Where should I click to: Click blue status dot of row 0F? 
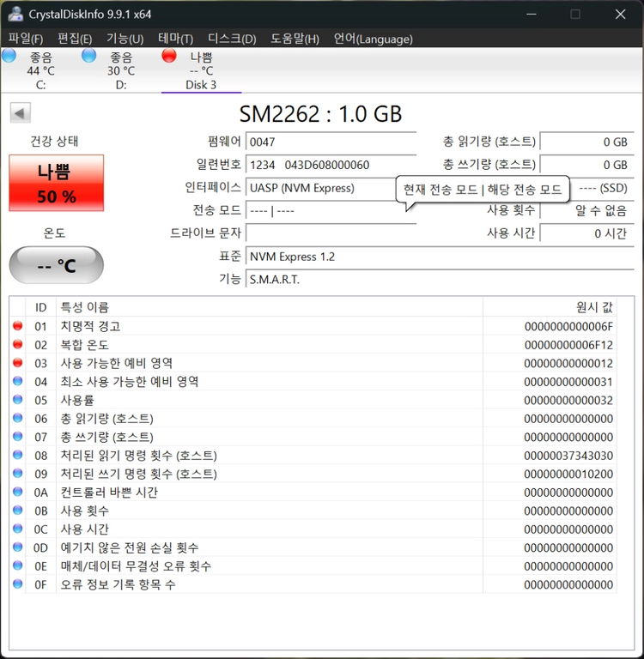coord(18,583)
